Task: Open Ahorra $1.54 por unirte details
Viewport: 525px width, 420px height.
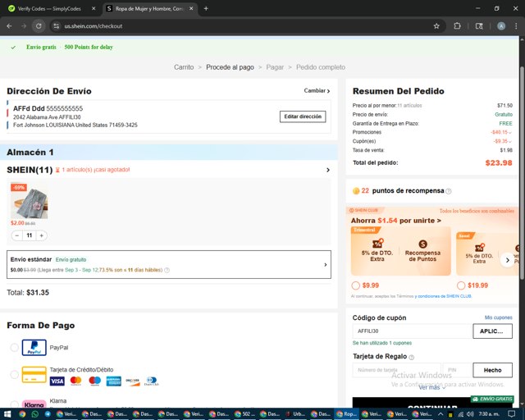Action: 395,221
